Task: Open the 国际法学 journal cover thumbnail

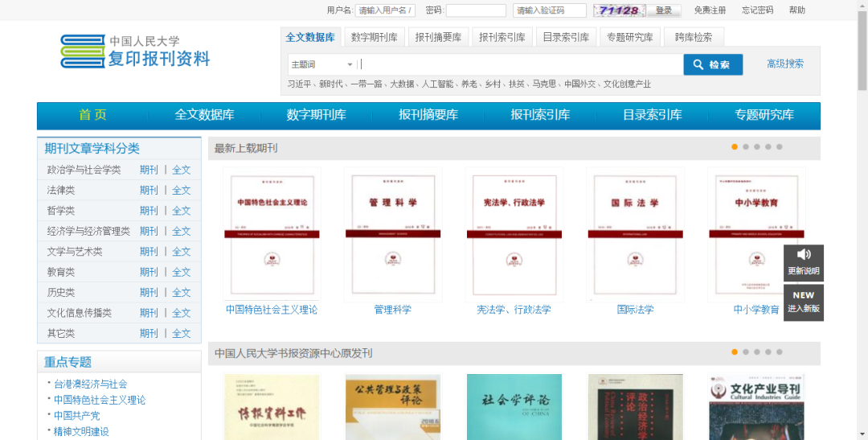Action: click(x=636, y=234)
